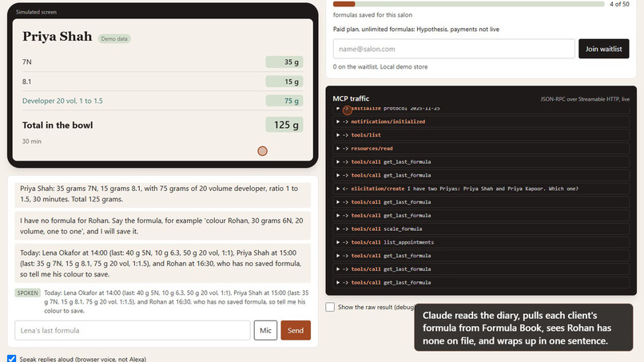Click the 'Priya Shah: 35 grams 7N' reply message
This screenshot has width=644, height=362.
pyautogui.click(x=163, y=194)
